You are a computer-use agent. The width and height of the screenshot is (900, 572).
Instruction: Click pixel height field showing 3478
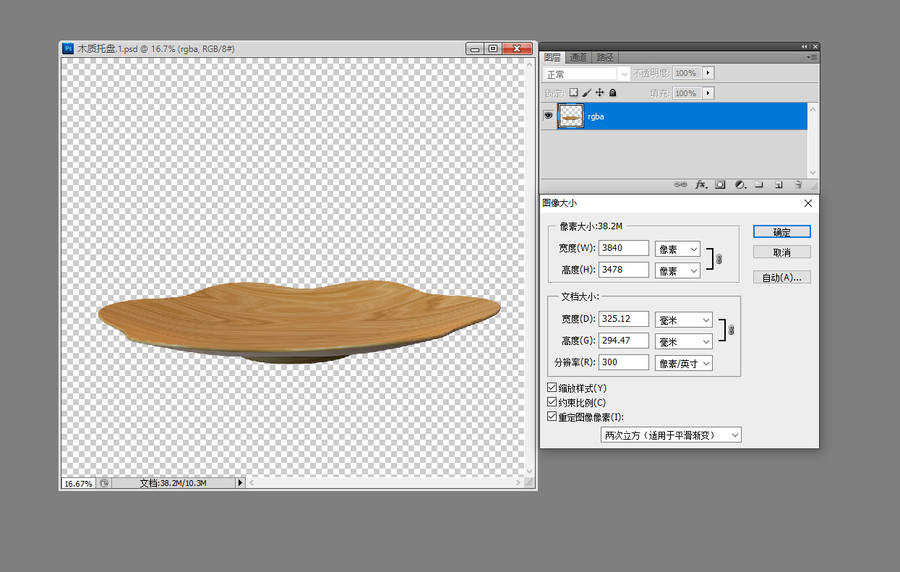click(x=623, y=270)
